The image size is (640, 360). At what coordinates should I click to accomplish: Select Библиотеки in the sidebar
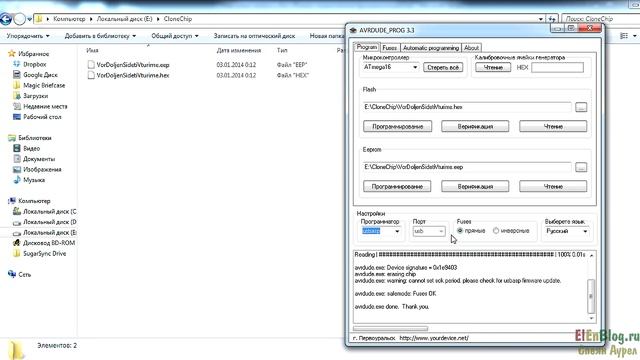coord(29,138)
